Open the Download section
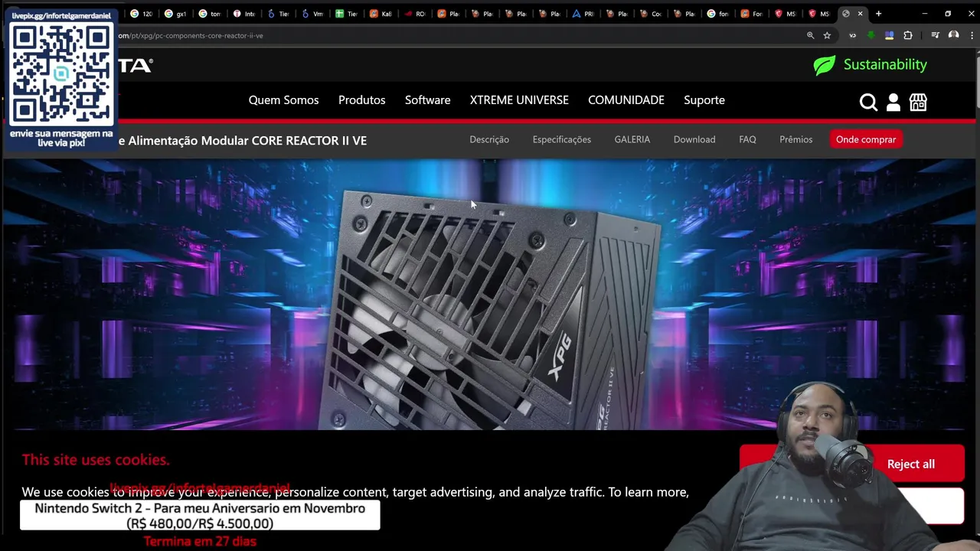The width and height of the screenshot is (980, 551). point(694,139)
